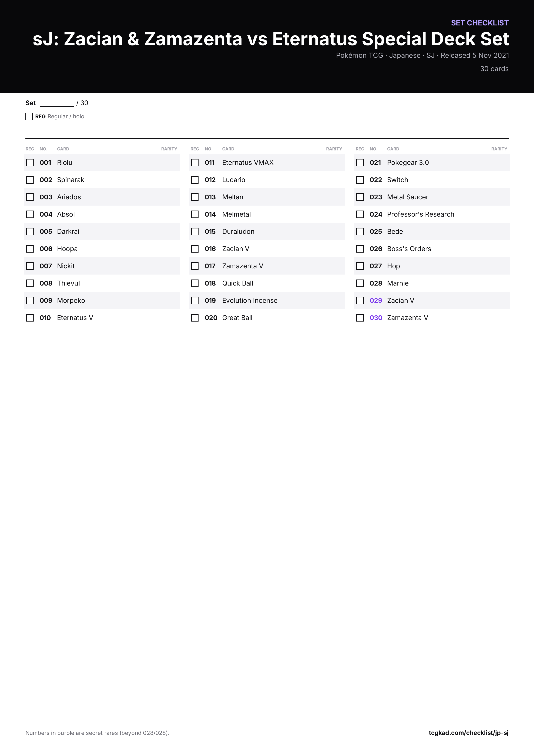
Task: Check the box for 001 Riolu
Action: click(30, 163)
